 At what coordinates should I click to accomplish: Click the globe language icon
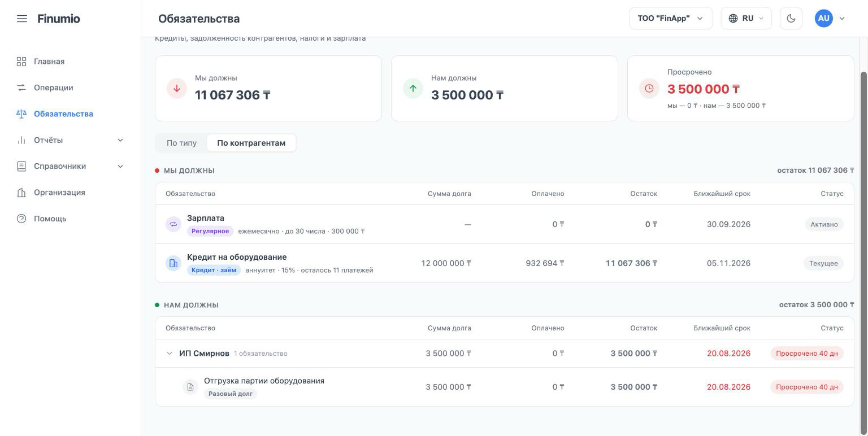pos(733,19)
